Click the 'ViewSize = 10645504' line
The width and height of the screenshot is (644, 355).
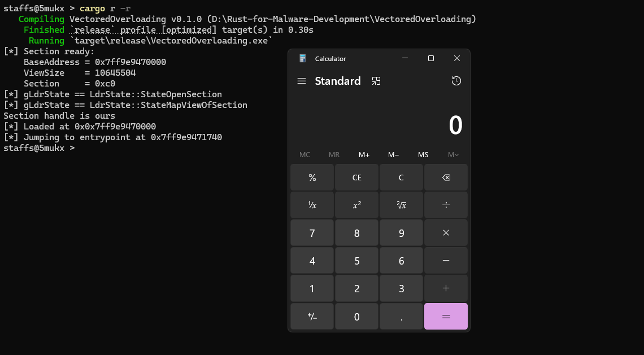coord(80,73)
